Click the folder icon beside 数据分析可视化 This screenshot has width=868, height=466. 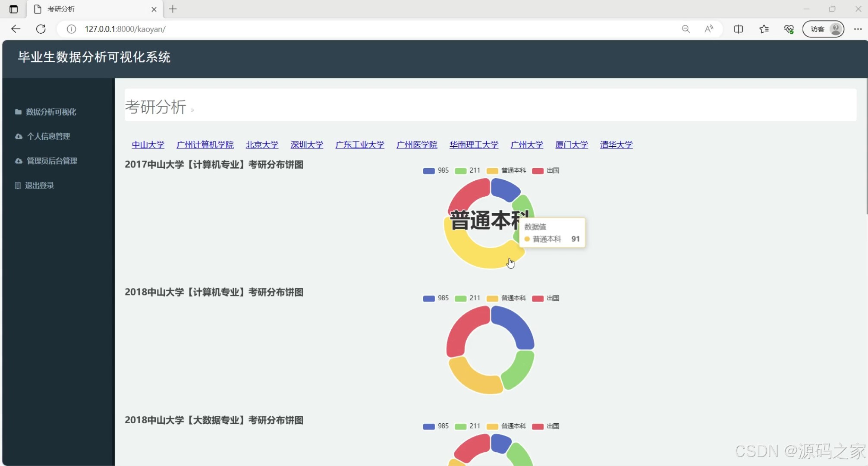click(18, 112)
